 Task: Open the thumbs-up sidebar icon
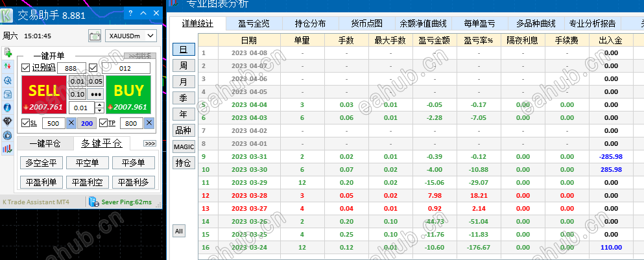pyautogui.click(x=7, y=135)
